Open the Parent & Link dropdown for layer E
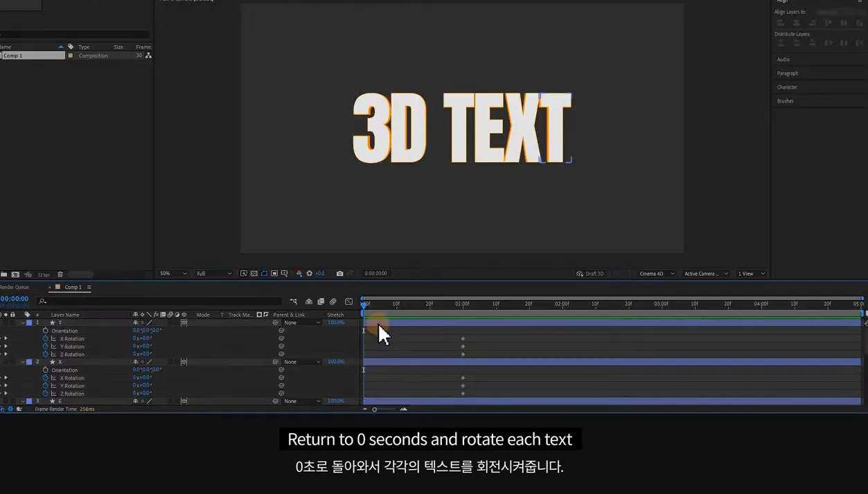The image size is (868, 494). tap(302, 401)
